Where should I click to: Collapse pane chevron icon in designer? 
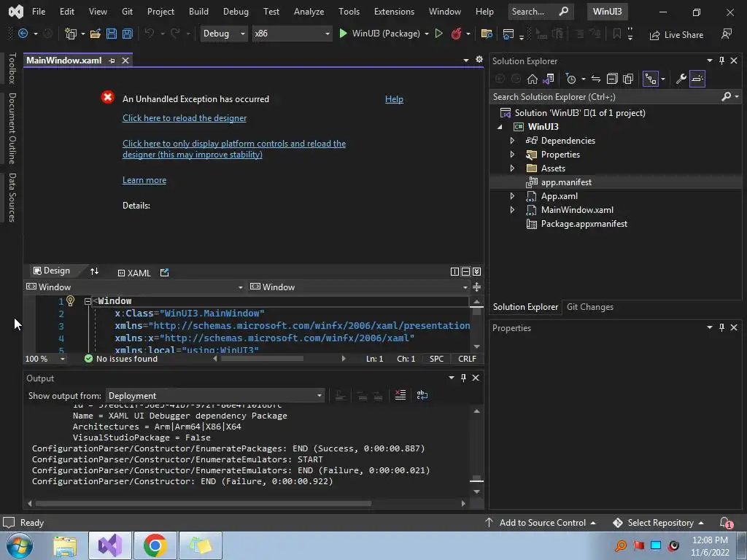(x=476, y=271)
